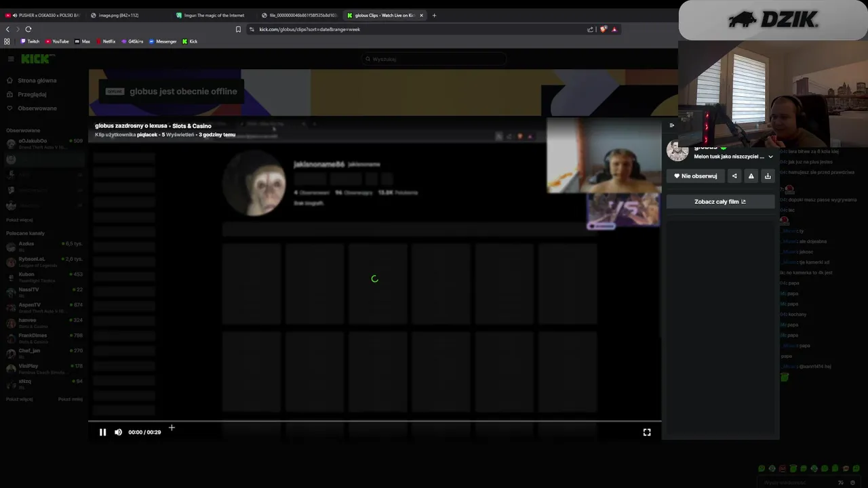
Task: Open AspenTV recommended channel
Action: (44, 307)
